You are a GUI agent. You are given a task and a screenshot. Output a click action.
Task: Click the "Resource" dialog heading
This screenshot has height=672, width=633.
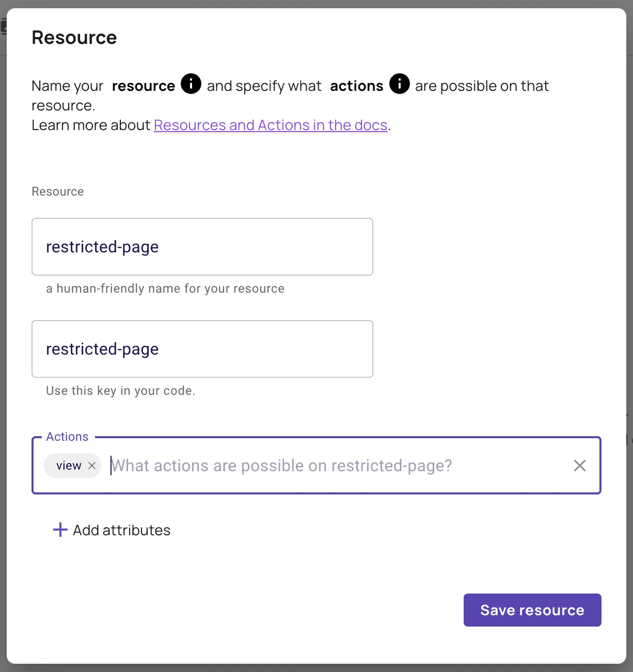pos(74,38)
